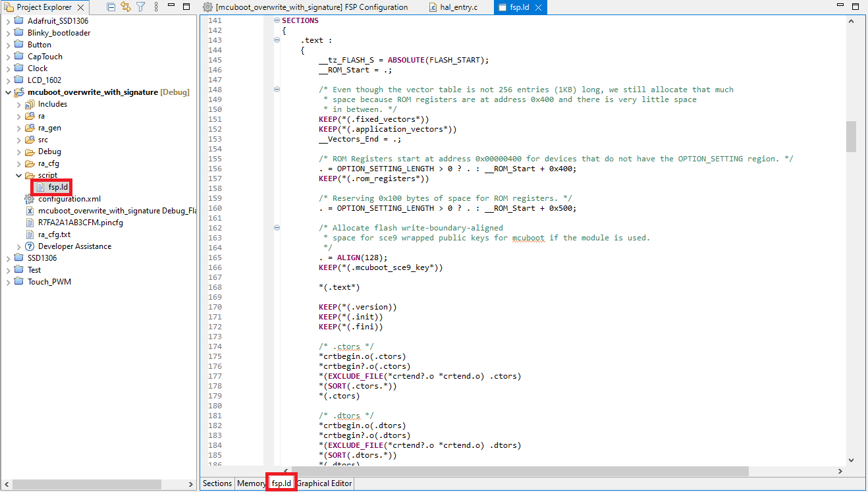Viewport: 868px width, 492px height.
Task: Collapse the .text section fold marker
Action: (277, 40)
